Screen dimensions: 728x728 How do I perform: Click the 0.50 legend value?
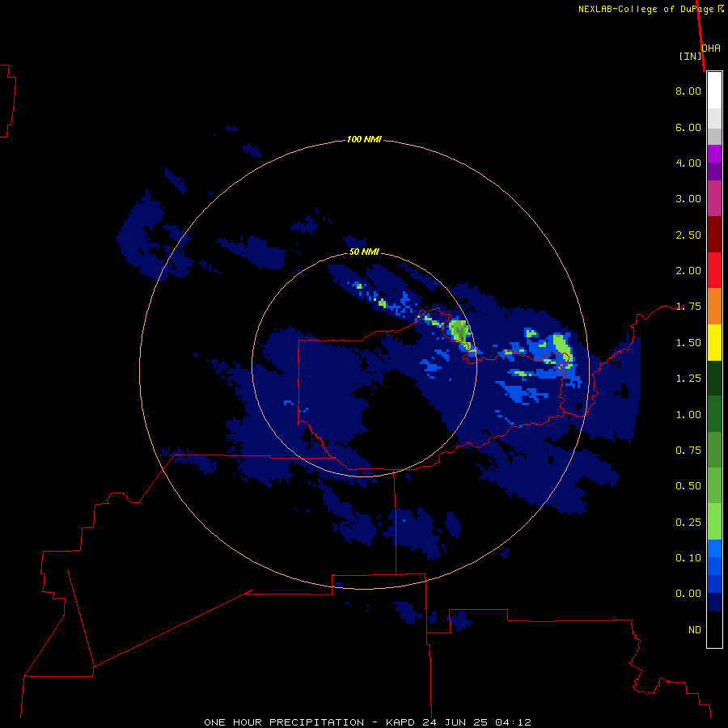click(688, 486)
